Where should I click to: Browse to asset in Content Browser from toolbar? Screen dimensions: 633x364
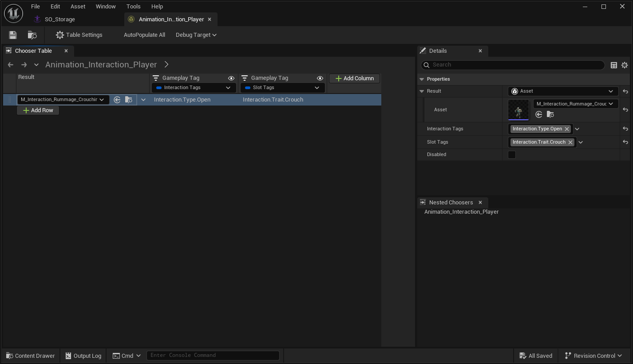[x=31, y=35]
